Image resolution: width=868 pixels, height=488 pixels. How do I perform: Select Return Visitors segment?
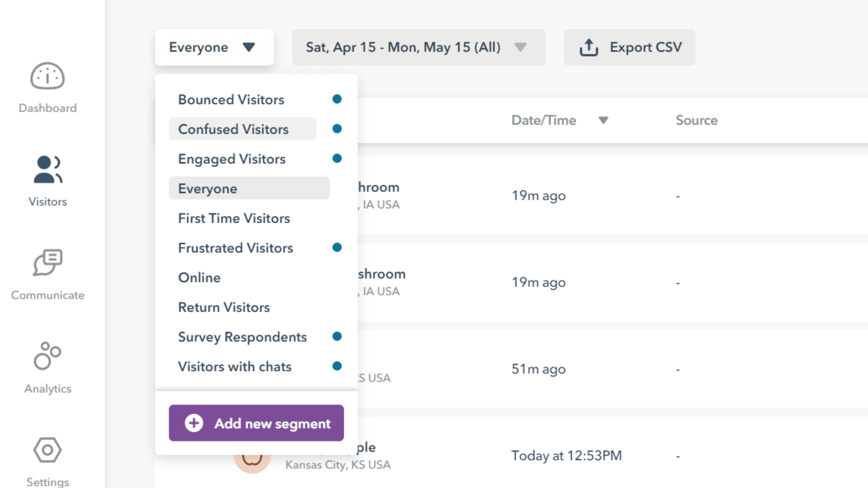(224, 307)
